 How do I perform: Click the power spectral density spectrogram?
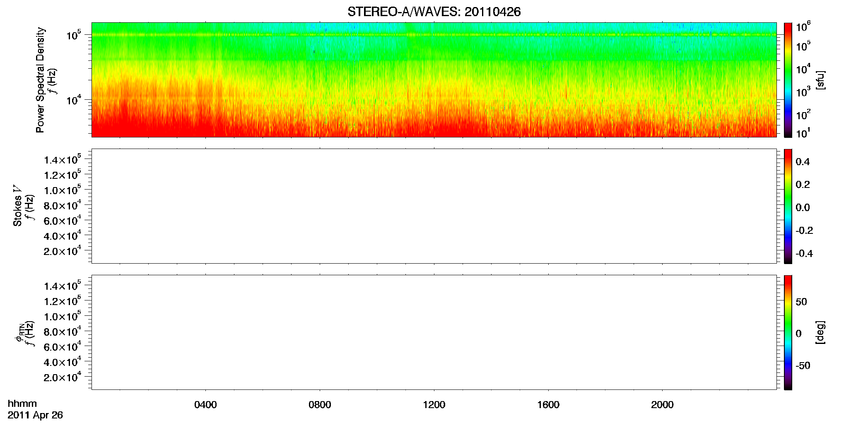434,80
